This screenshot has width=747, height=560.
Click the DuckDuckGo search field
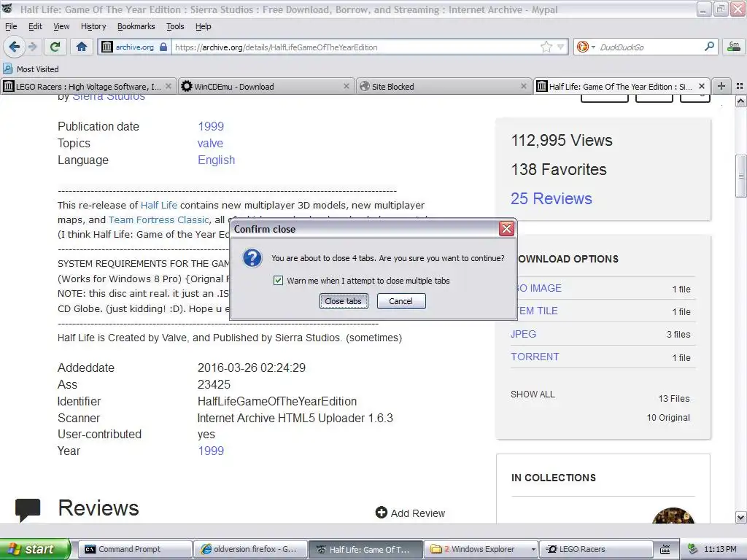[x=650, y=47]
